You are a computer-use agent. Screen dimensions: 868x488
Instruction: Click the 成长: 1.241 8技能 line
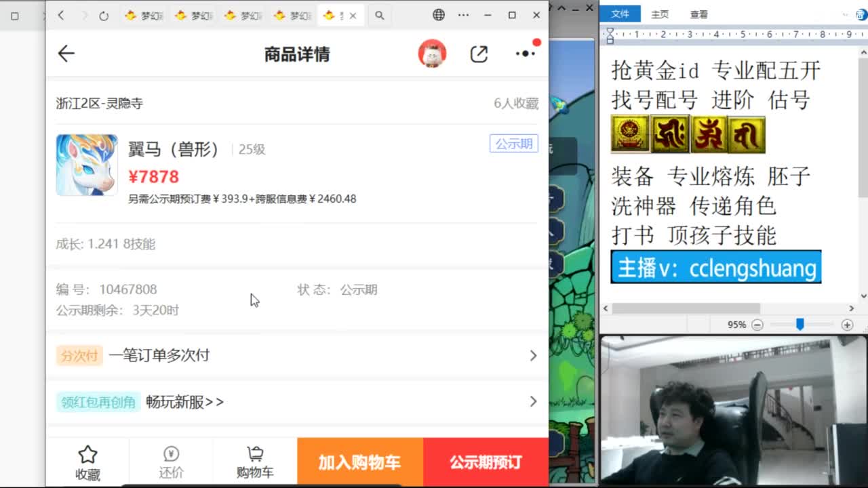click(106, 244)
